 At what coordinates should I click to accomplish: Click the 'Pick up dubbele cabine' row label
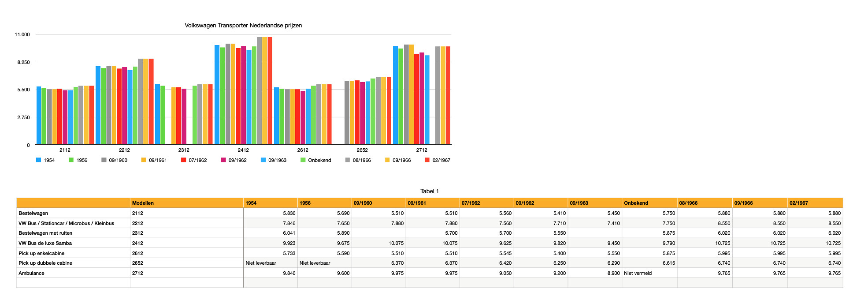pos(74,263)
